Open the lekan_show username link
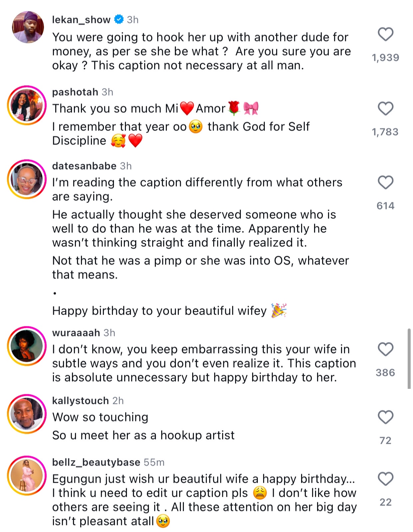Viewport: 413px width, 532px height. coord(81,20)
